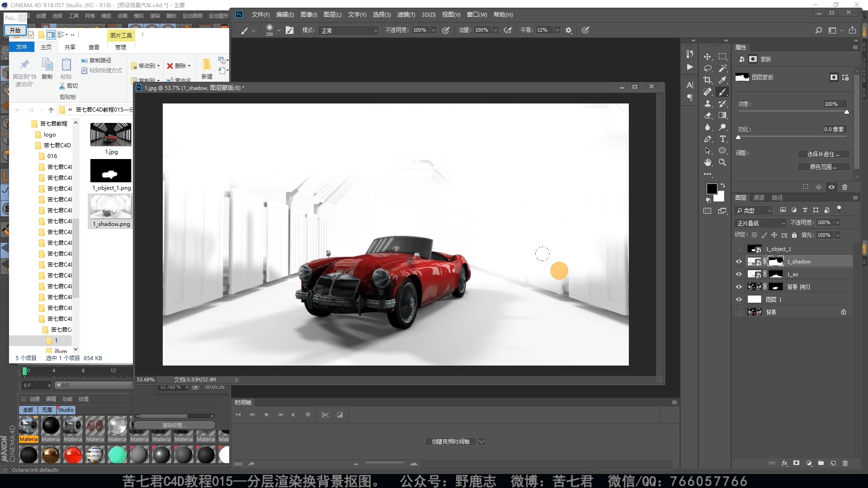This screenshot has height=488, width=868.
Task: Select the Magic Wand tool
Action: pyautogui.click(x=723, y=68)
